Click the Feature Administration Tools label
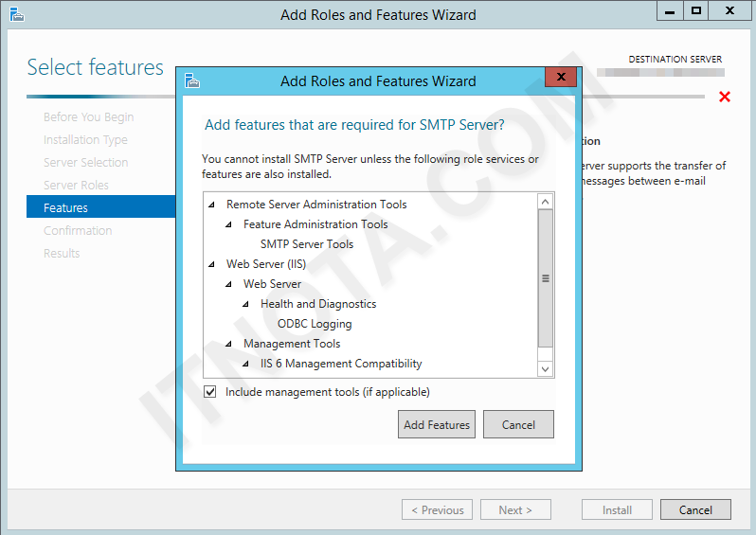 315,224
